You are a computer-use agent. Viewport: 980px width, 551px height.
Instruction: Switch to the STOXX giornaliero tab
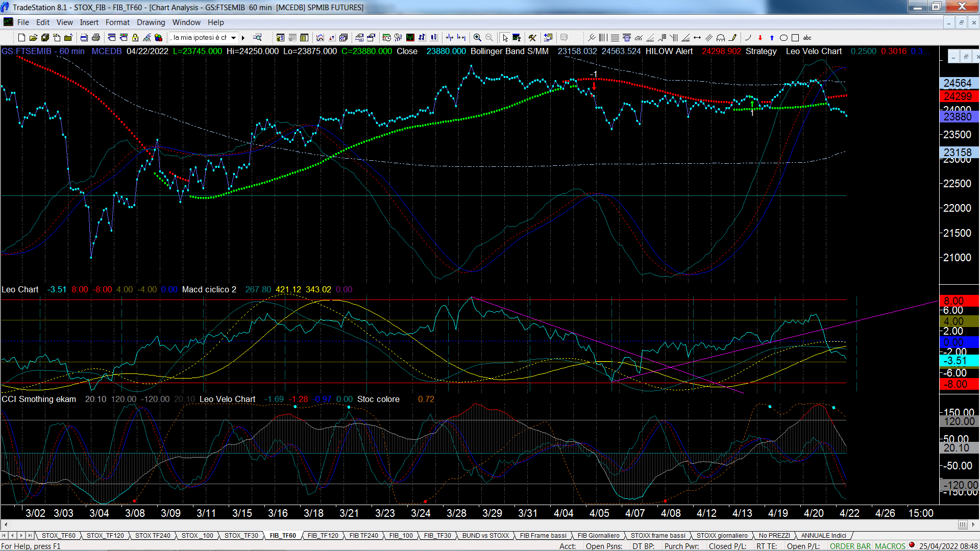(x=722, y=536)
